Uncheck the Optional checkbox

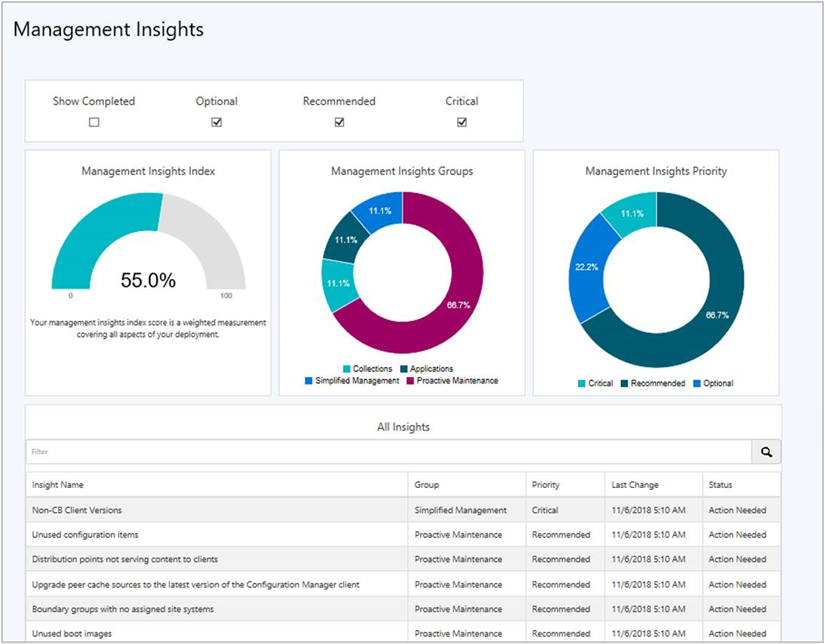216,122
